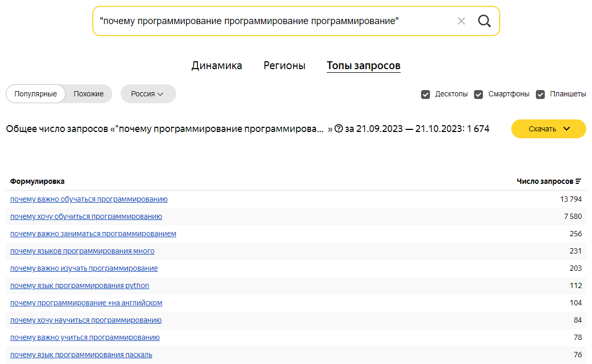Screen dimensions: 592x364
Task: Select the Топы запросов tab
Action: pyautogui.click(x=363, y=65)
